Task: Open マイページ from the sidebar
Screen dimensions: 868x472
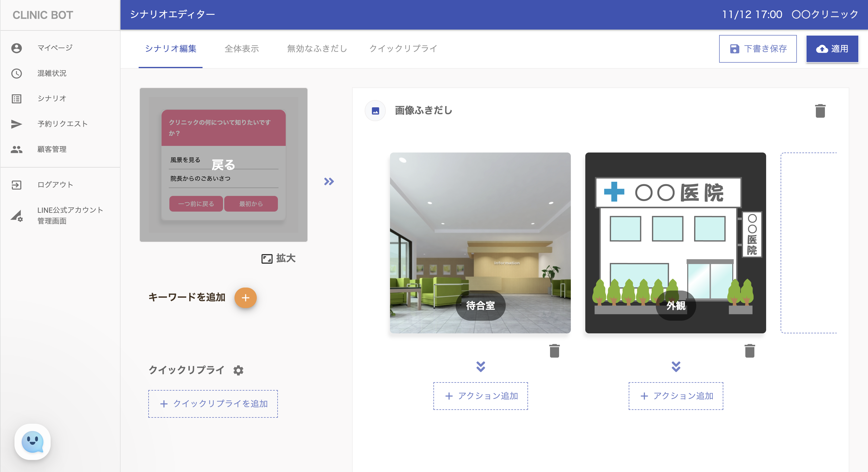Action: pyautogui.click(x=55, y=48)
